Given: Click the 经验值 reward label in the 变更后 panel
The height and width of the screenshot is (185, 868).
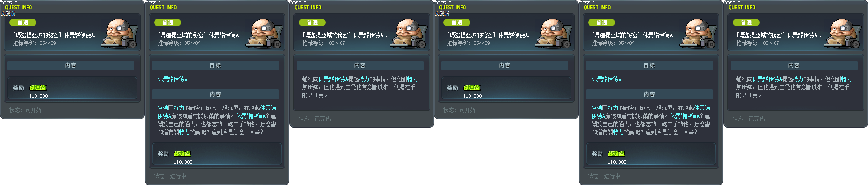Looking at the screenshot, I should [x=472, y=88].
